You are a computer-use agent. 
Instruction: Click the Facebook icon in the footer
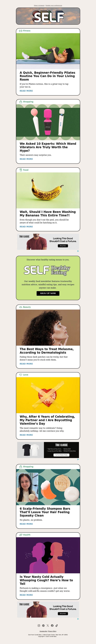click(52, 626)
